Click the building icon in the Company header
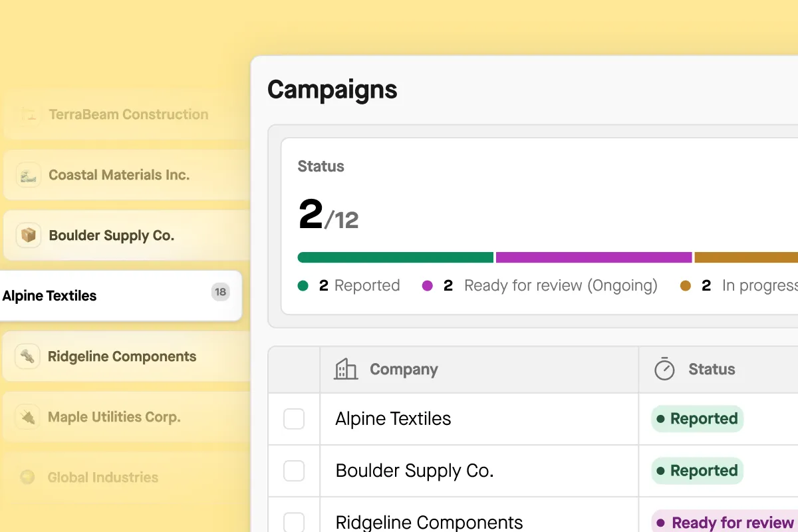 pos(345,369)
